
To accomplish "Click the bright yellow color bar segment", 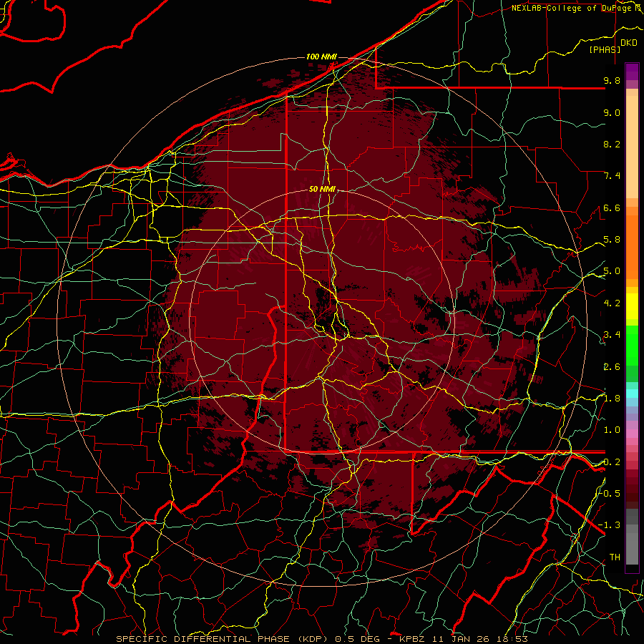I will click(632, 306).
